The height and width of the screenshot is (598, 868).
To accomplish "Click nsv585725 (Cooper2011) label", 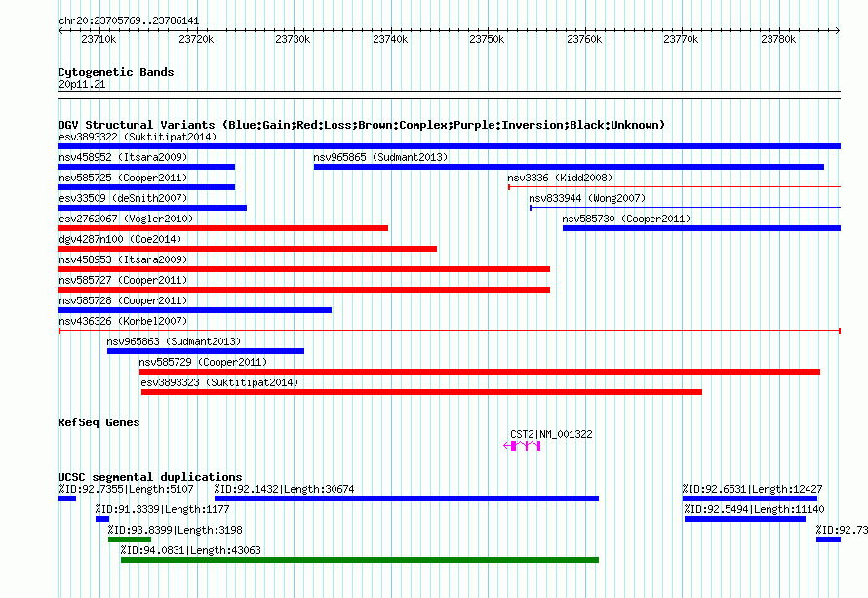I will [123, 178].
